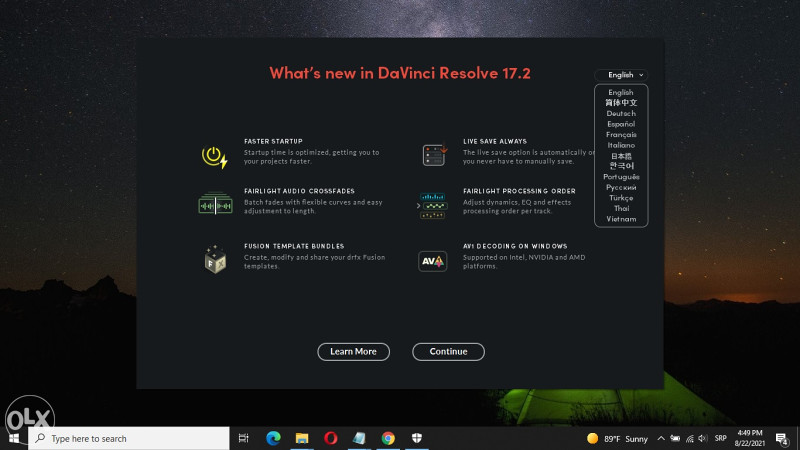Open the English language dropdown
The width and height of the screenshot is (800, 450).
[x=621, y=75]
